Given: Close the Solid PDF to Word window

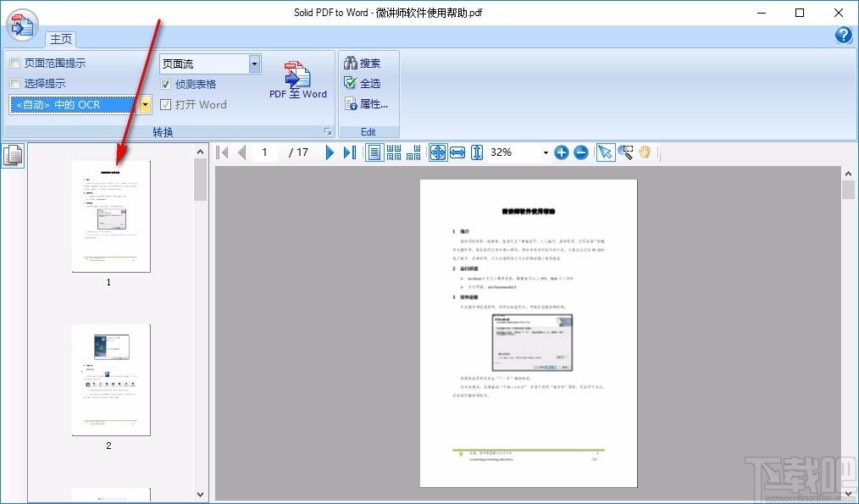Looking at the screenshot, I should (839, 13).
